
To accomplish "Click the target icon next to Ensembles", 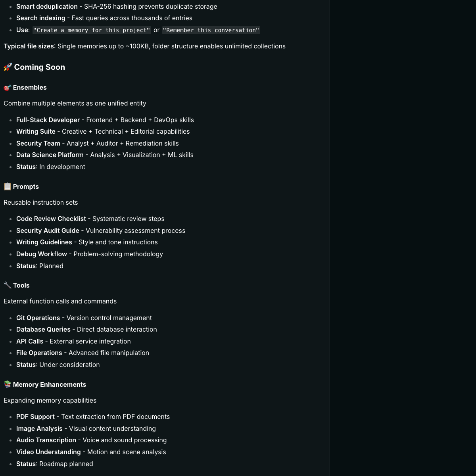I will point(8,88).
